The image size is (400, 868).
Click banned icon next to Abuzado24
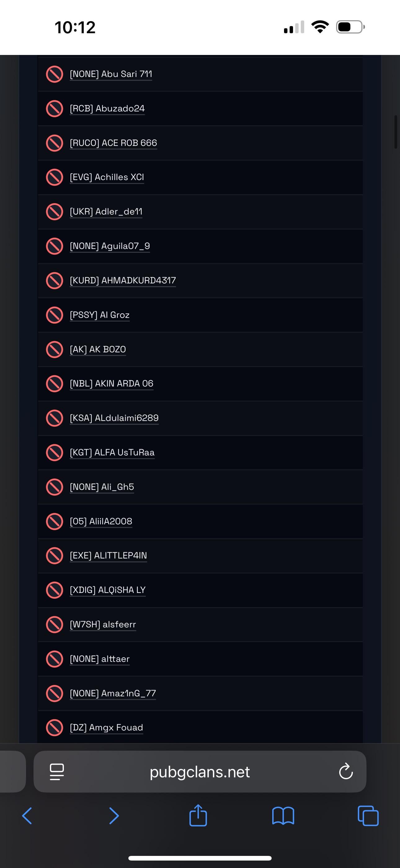click(x=54, y=109)
